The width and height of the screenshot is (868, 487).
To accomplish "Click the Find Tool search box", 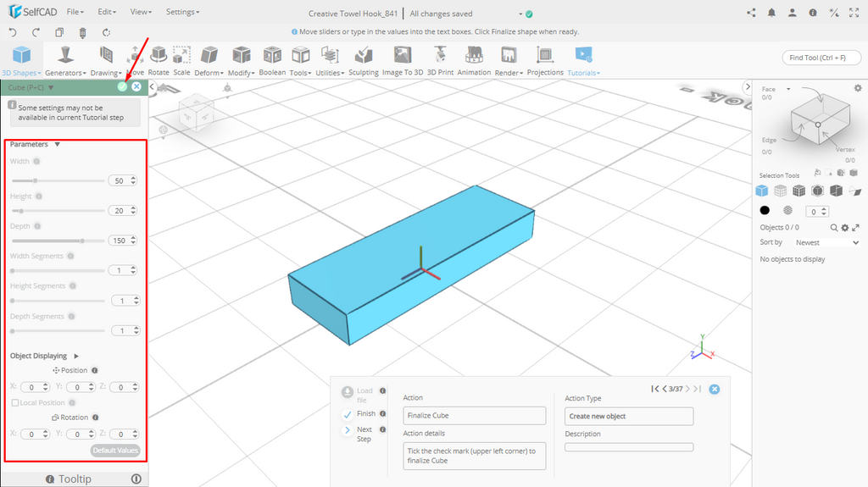I will [x=821, y=58].
